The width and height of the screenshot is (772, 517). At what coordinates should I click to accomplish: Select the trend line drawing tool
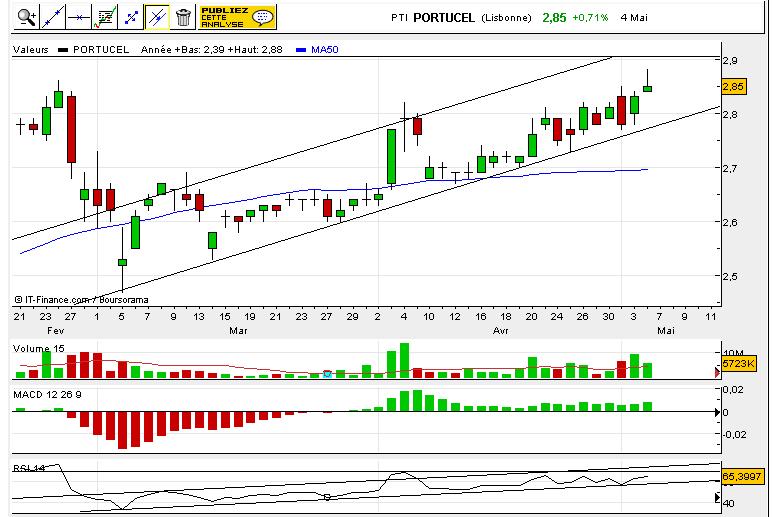pos(53,17)
